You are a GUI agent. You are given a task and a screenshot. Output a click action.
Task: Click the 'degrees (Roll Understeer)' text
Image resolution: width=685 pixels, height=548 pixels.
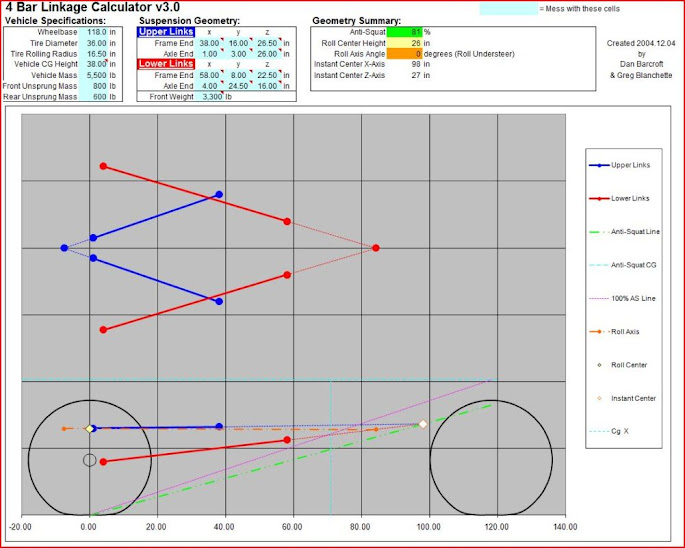pos(469,54)
